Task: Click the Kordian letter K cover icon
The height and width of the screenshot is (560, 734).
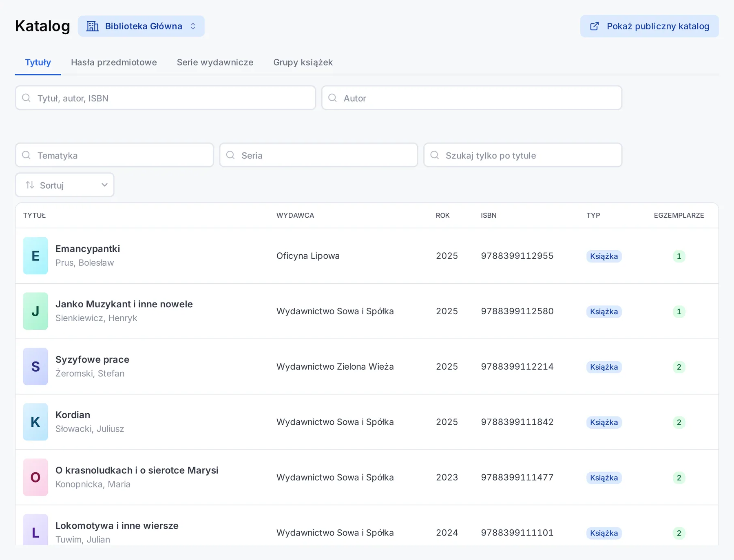Action: (35, 422)
